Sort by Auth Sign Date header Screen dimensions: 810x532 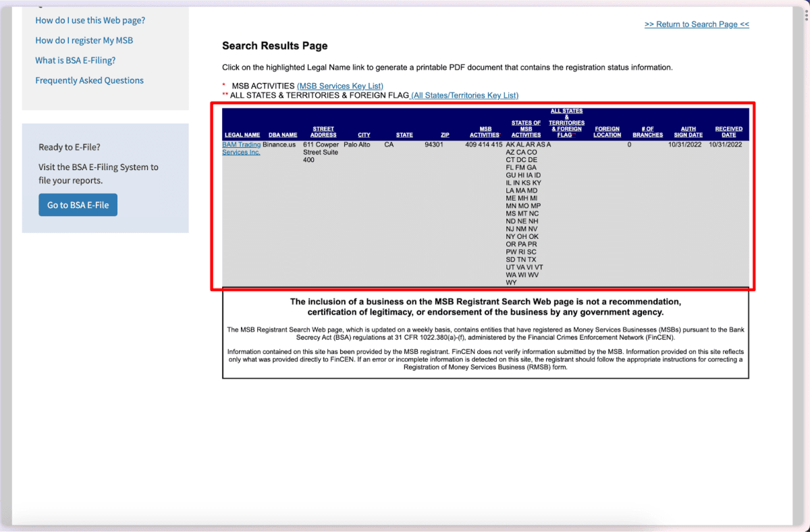688,132
